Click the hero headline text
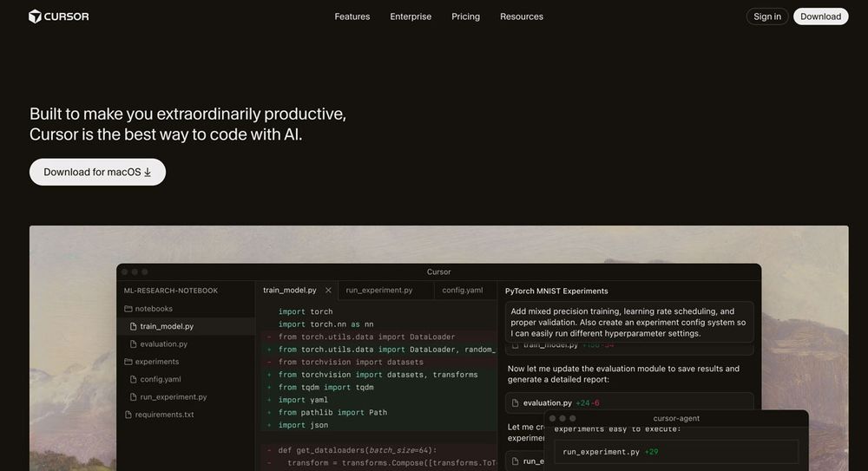 pyautogui.click(x=187, y=124)
